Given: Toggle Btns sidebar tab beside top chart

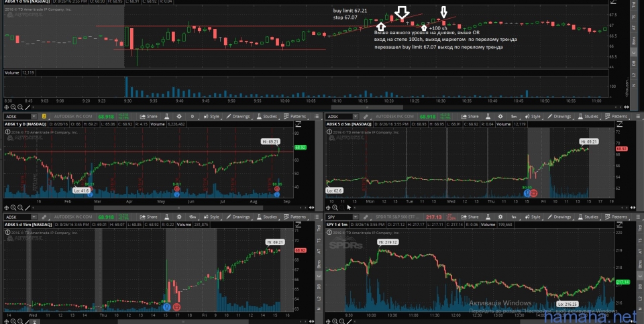Looking at the screenshot, I should [x=633, y=41].
